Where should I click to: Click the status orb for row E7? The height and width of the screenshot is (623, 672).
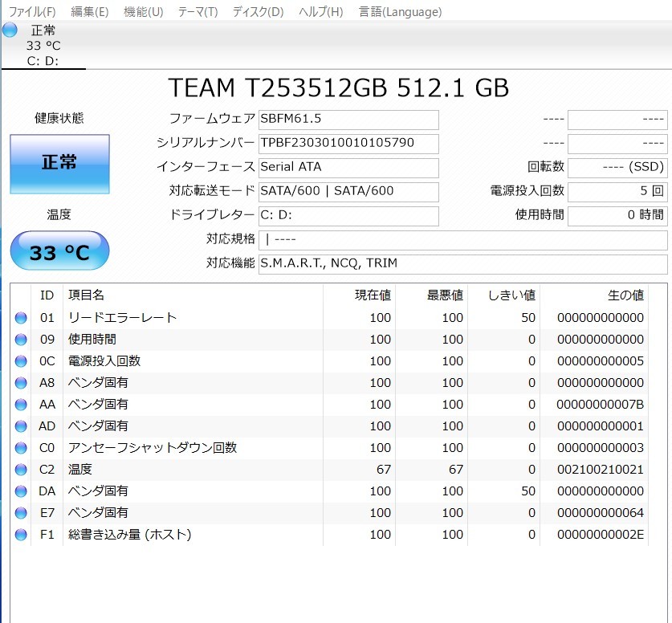tap(21, 513)
